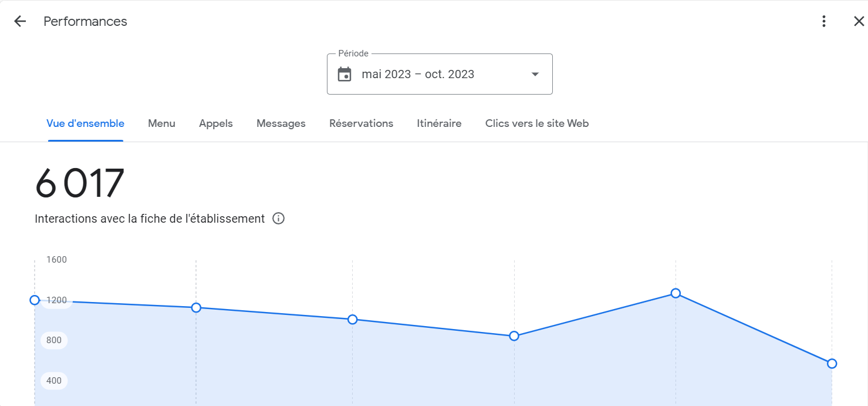The height and width of the screenshot is (406, 868).
Task: Click the first data point on chart
Action: [35, 300]
